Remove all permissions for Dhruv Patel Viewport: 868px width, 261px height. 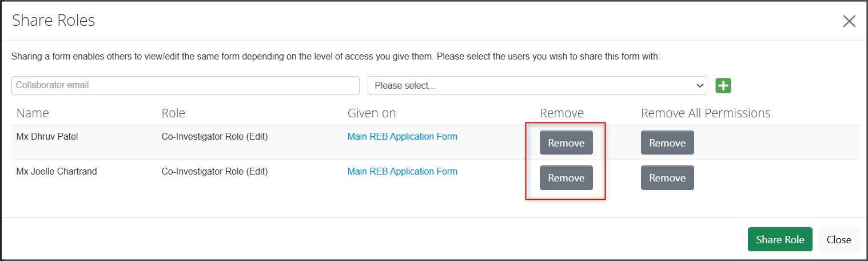pos(667,143)
